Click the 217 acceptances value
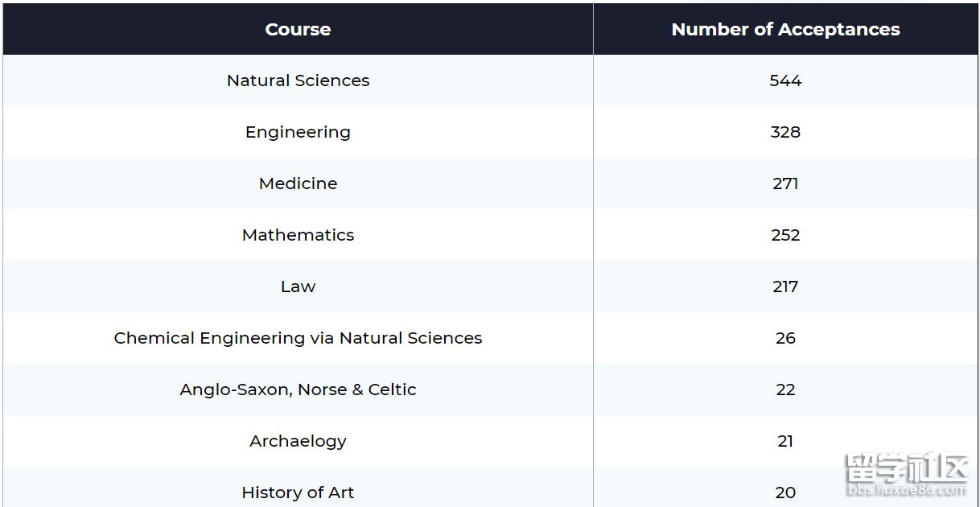This screenshot has height=507, width=980. click(x=785, y=286)
